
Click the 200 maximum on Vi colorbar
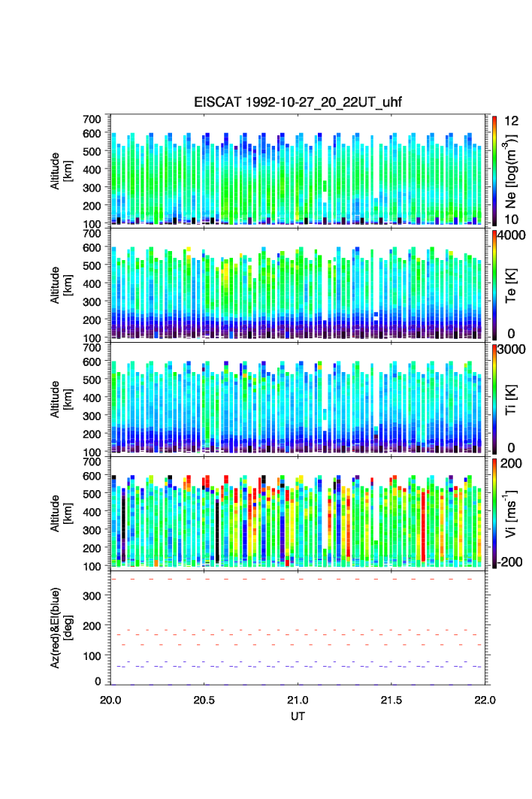[x=511, y=463]
